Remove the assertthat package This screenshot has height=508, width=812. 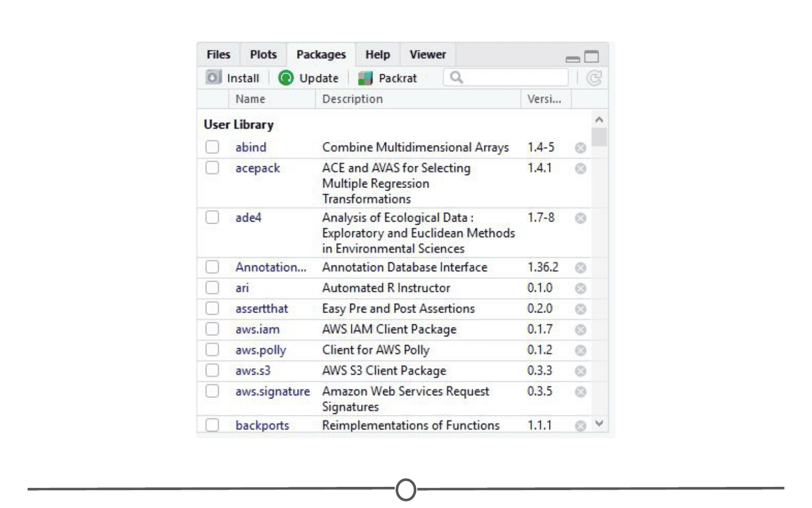pos(580,309)
